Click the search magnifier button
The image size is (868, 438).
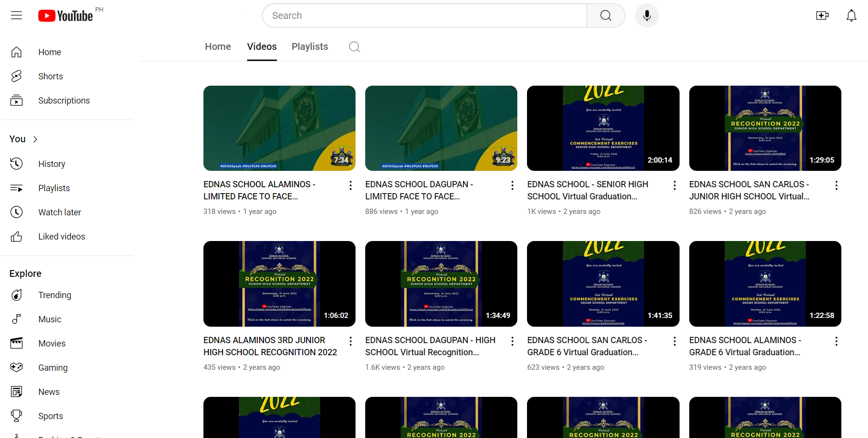point(605,15)
